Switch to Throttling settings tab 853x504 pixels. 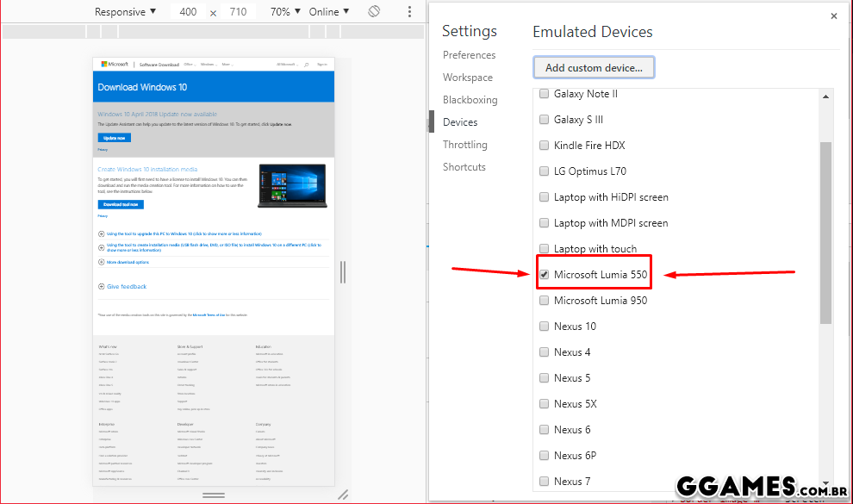coord(464,145)
